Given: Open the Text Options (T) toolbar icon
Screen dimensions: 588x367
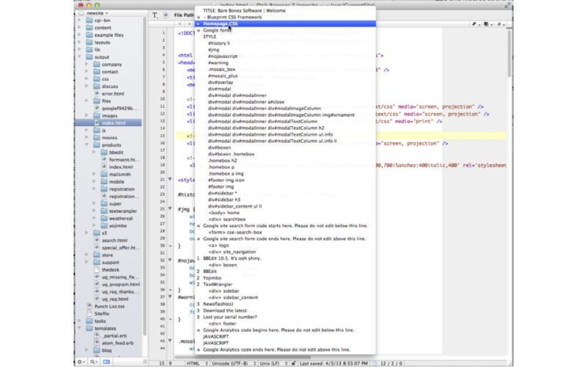Looking at the screenshot, I should [x=155, y=15].
